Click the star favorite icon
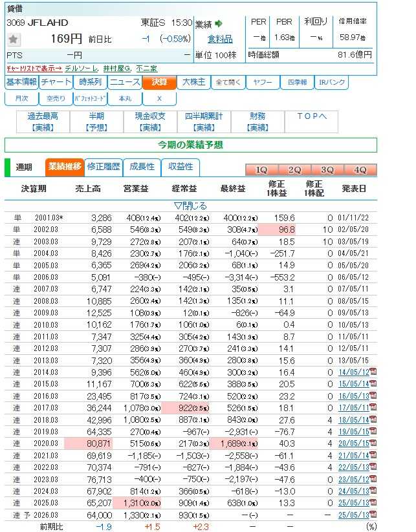Screen dimensions: 416x532 (13, 39)
